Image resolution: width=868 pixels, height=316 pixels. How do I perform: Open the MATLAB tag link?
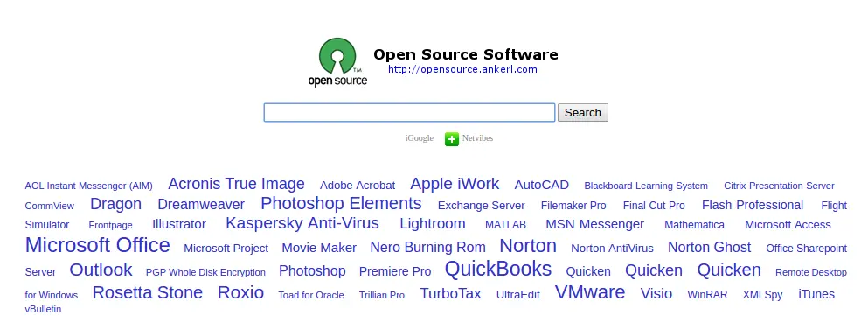coord(505,225)
